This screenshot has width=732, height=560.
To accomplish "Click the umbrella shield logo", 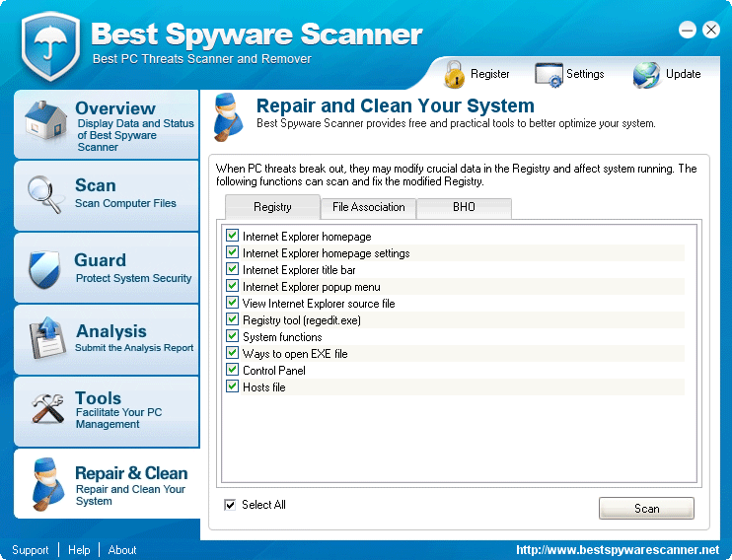I will point(50,45).
